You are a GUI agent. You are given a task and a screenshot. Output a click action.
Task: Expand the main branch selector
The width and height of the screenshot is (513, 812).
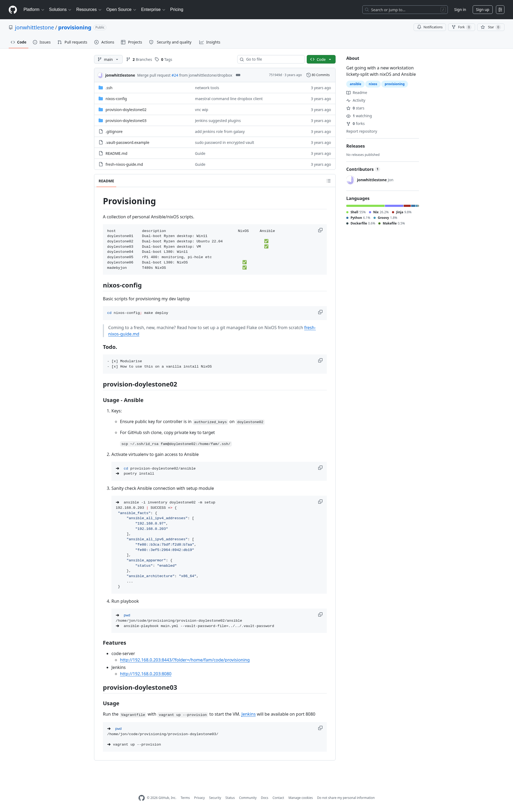[x=108, y=59]
